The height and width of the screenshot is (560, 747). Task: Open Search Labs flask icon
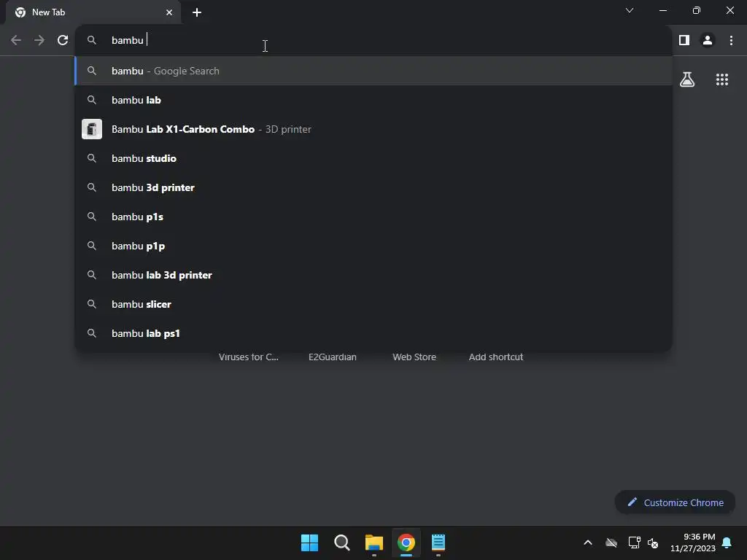[x=687, y=79]
